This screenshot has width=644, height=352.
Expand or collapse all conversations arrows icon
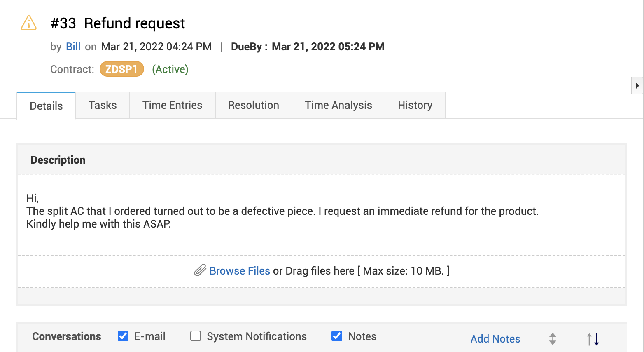(x=553, y=339)
